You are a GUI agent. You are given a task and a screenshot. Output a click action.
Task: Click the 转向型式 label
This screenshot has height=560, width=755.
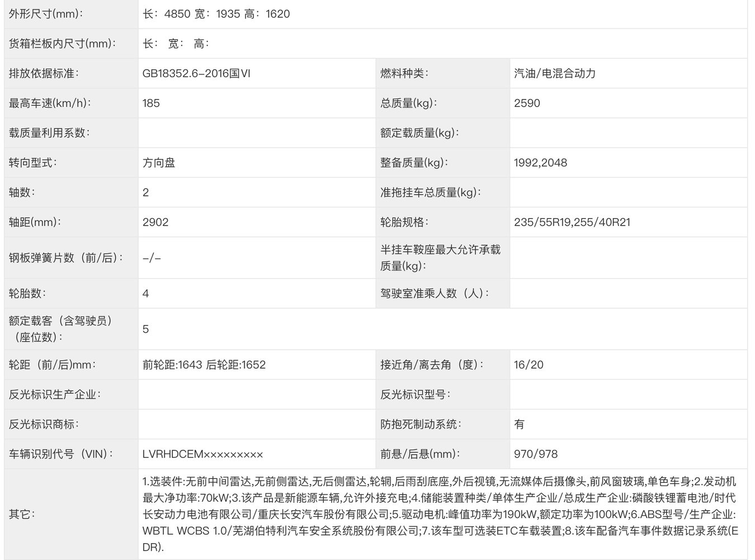[33, 163]
